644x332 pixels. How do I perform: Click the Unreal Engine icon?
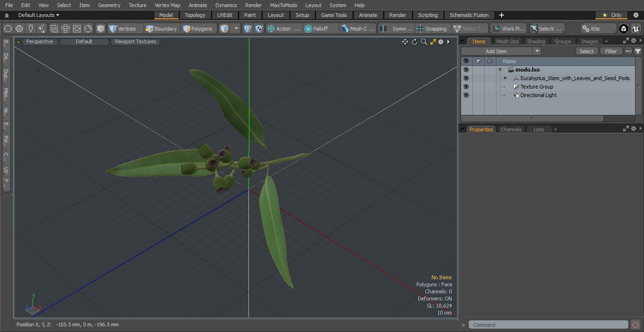636,29
